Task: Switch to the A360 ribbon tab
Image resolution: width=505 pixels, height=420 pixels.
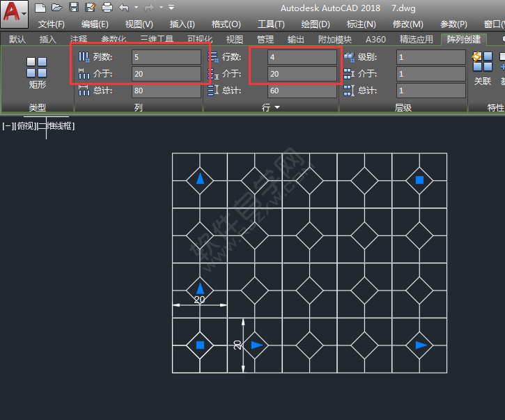Action: coord(375,39)
